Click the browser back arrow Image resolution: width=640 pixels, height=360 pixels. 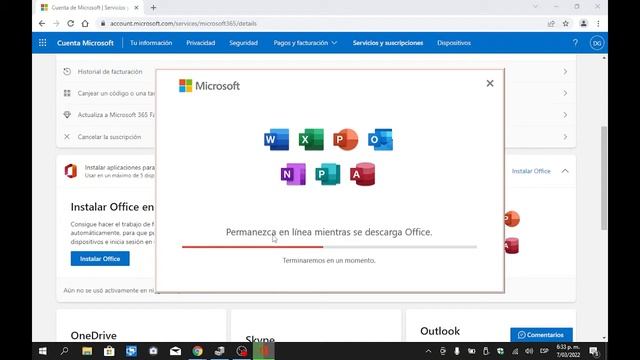(x=42, y=24)
